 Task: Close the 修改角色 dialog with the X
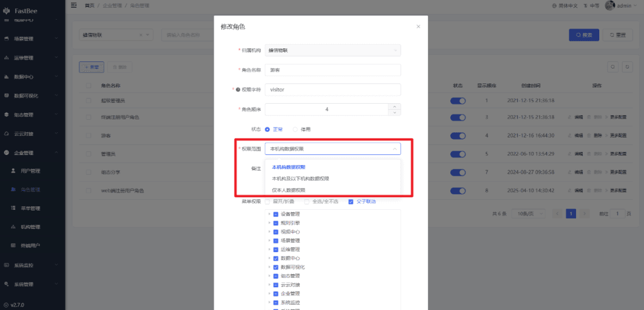pos(418,27)
